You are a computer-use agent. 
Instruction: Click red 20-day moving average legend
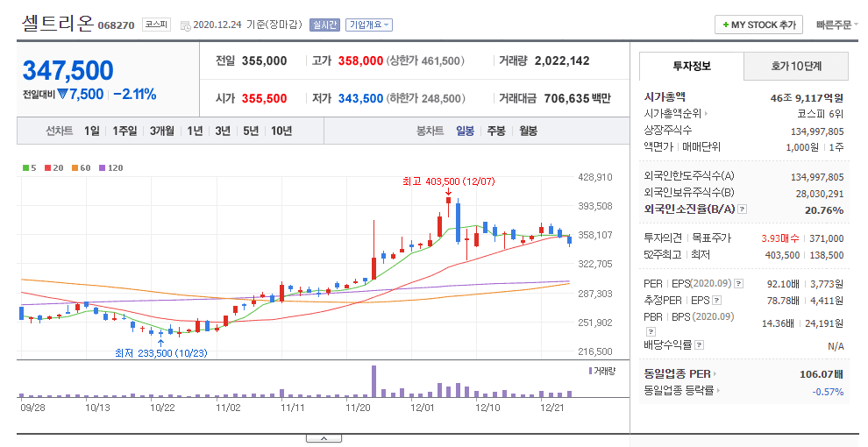coord(54,168)
